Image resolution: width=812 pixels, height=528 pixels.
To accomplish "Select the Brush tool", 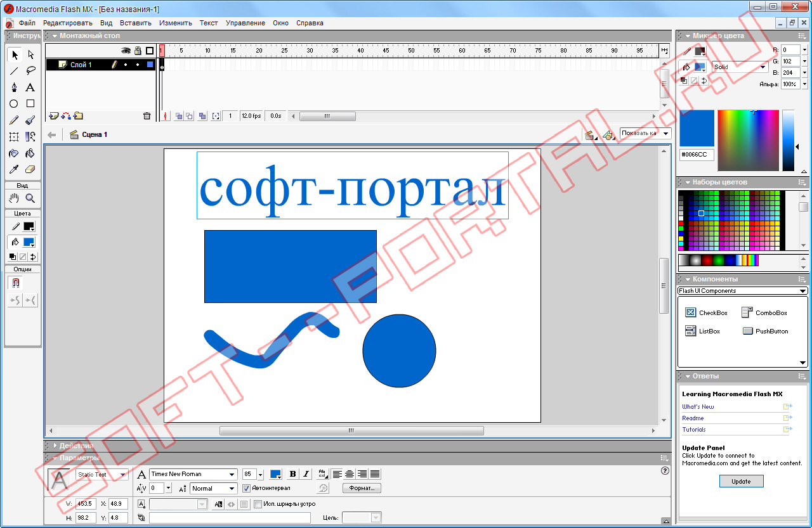I will tap(30, 120).
